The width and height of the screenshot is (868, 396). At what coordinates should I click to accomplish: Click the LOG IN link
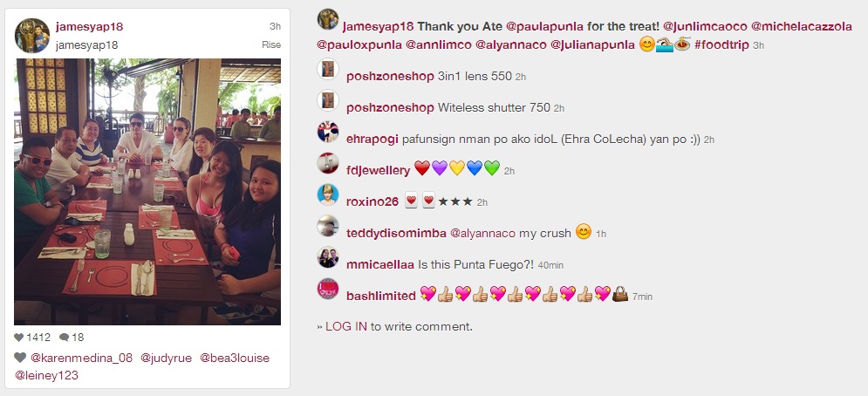pos(346,327)
